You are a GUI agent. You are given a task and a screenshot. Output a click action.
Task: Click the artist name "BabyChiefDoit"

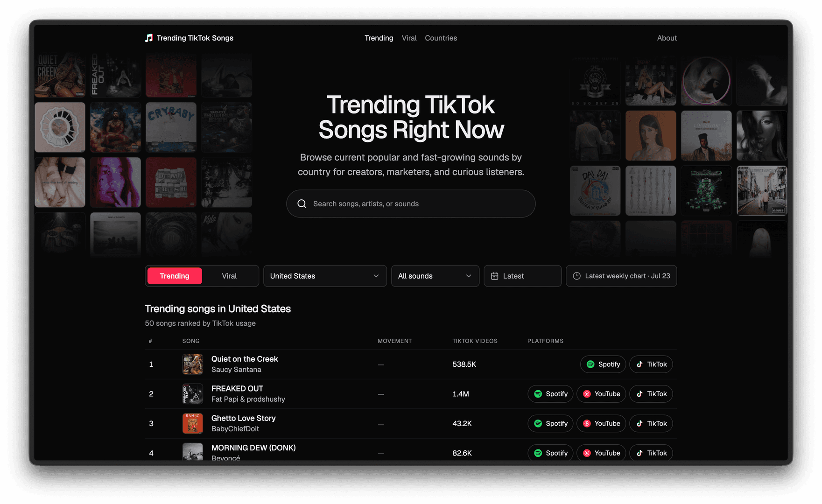coord(235,429)
